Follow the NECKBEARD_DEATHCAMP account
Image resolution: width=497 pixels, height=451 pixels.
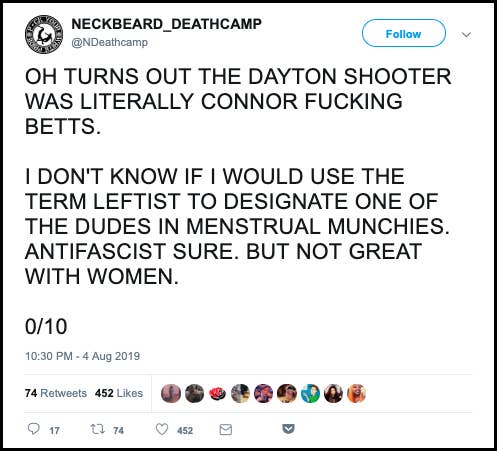(404, 33)
